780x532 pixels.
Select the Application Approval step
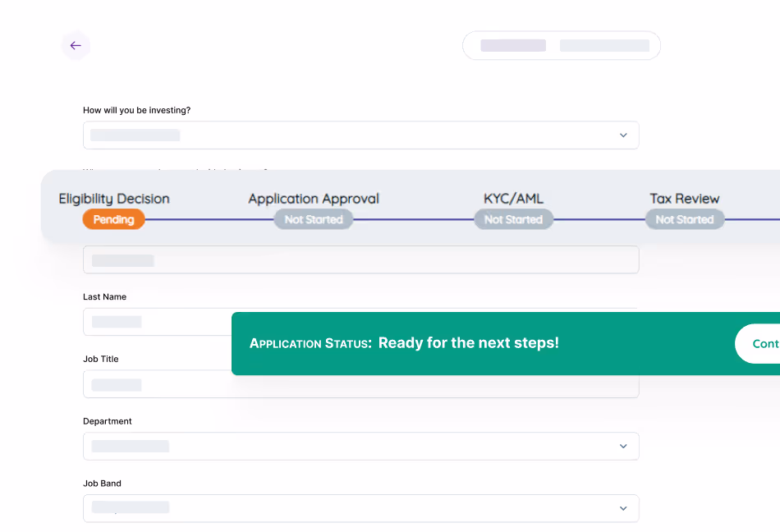(313, 199)
